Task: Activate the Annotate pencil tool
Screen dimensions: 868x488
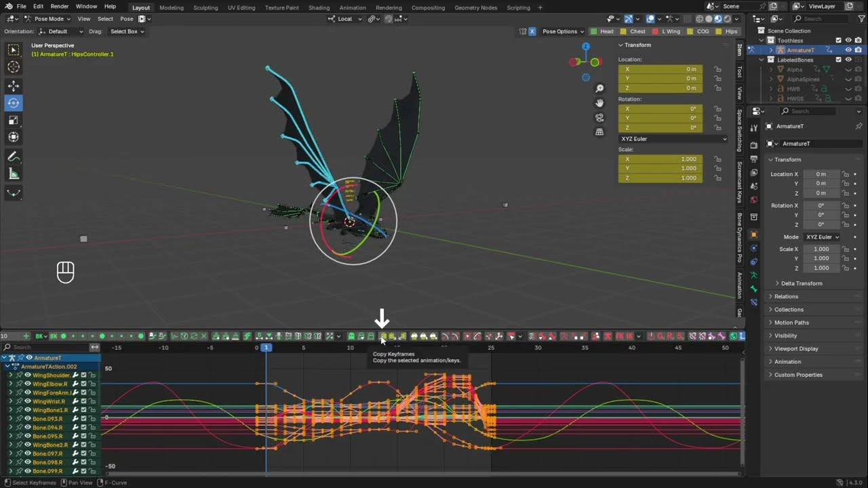Action: coord(14,157)
